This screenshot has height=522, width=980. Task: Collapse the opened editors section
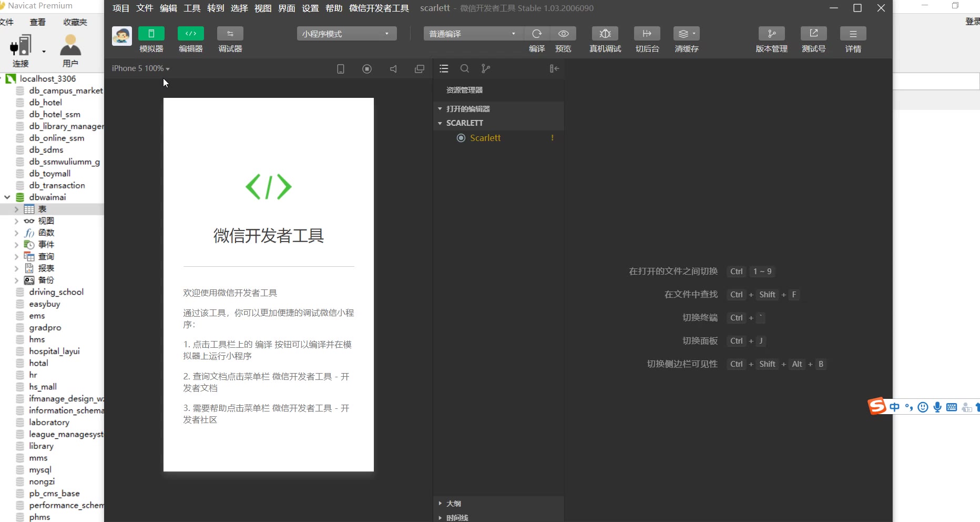(498, 109)
